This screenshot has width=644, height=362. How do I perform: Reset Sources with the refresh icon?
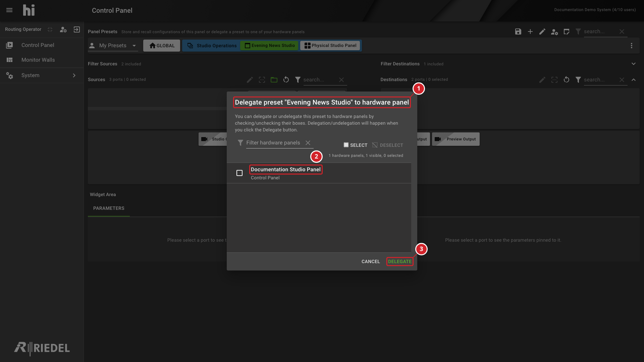pos(286,80)
